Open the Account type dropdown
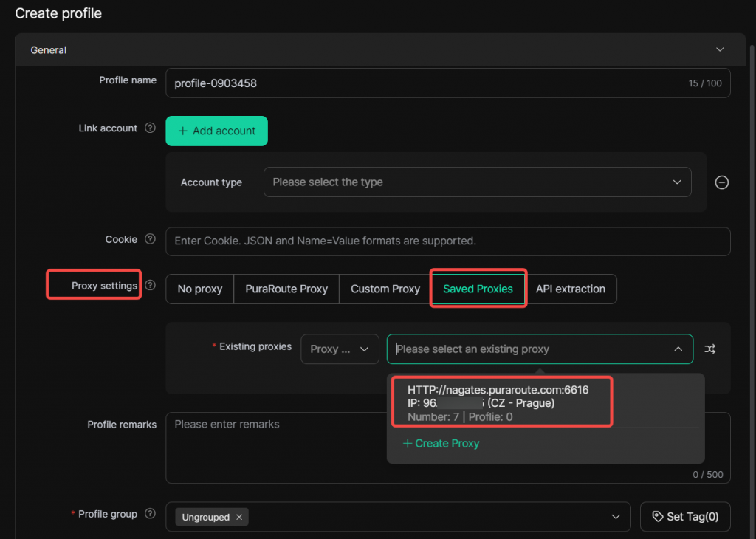Screen dimensions: 756x539 click(x=478, y=182)
